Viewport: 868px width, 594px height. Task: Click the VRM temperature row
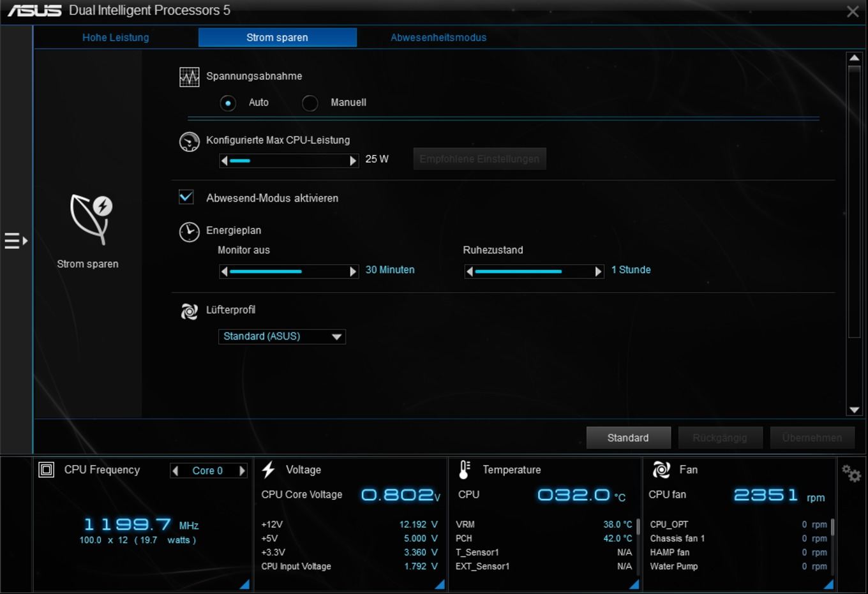pos(544,524)
